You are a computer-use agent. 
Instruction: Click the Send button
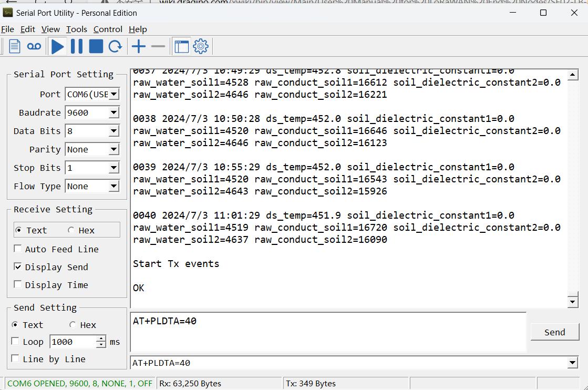coord(554,332)
